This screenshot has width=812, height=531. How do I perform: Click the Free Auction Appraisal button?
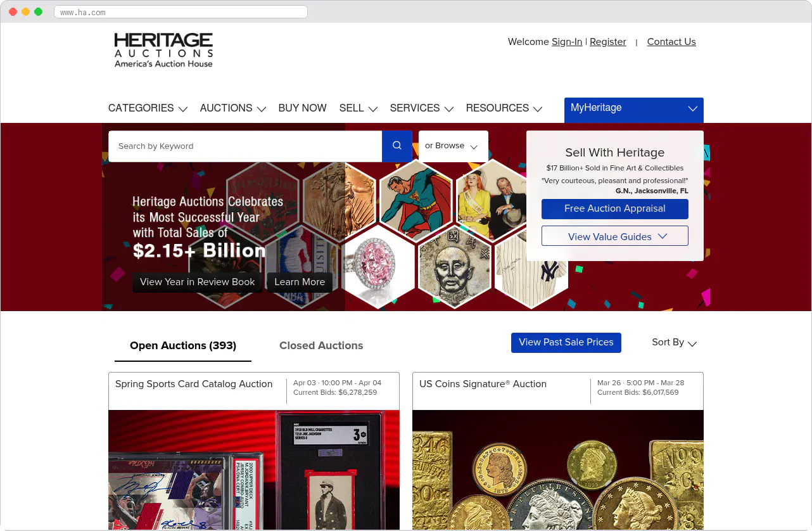(614, 208)
